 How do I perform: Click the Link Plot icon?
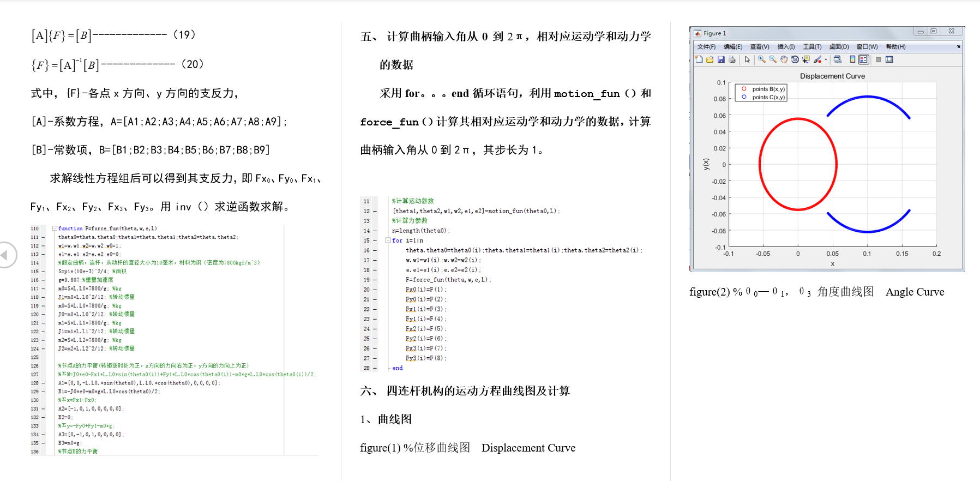pyautogui.click(x=837, y=59)
